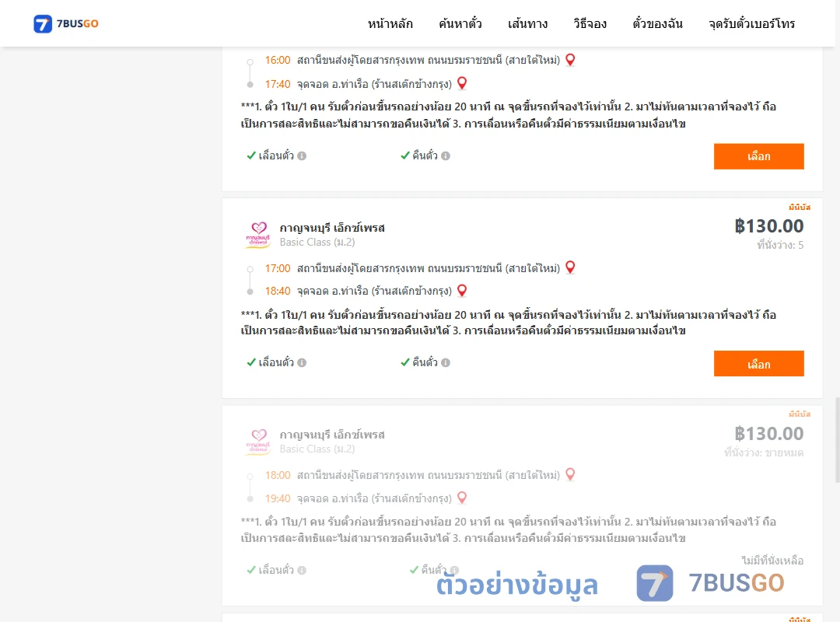Select the 17:00 trip with เลือก button
The image size is (840, 622).
coord(758,364)
